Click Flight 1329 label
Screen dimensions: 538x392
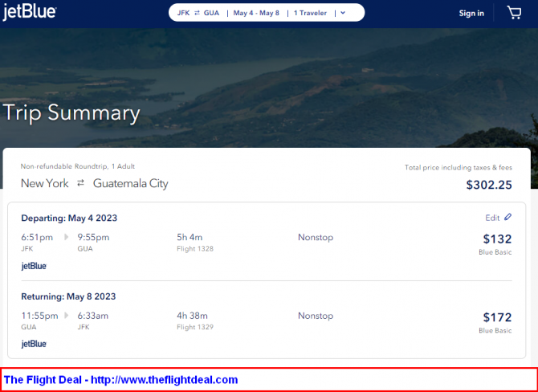pyautogui.click(x=195, y=327)
